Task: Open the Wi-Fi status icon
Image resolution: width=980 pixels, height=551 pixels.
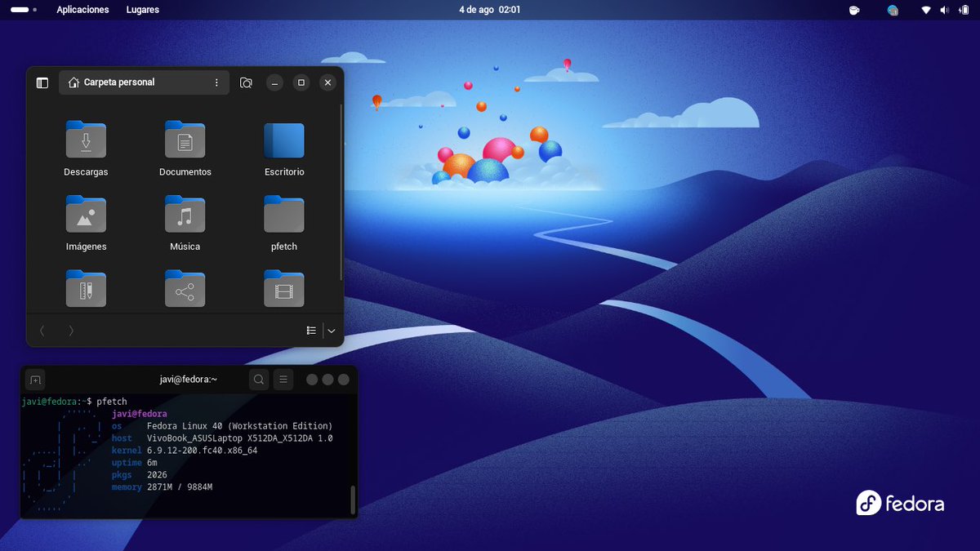Action: [x=927, y=10]
